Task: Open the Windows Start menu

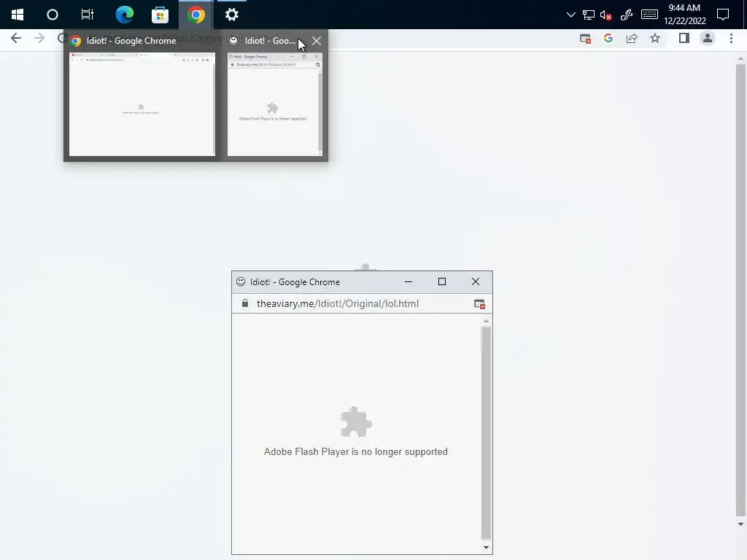Action: point(18,15)
